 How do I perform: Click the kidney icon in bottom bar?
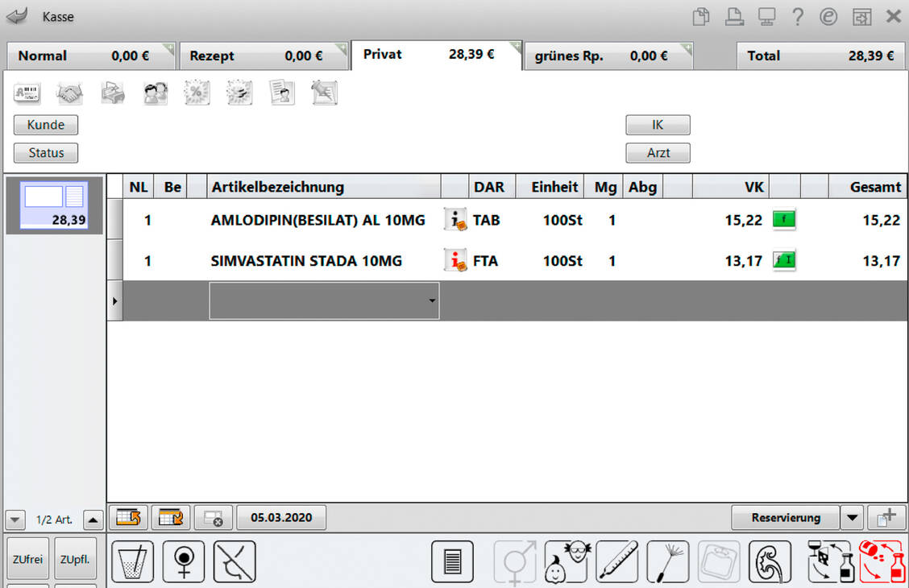pyautogui.click(x=769, y=561)
